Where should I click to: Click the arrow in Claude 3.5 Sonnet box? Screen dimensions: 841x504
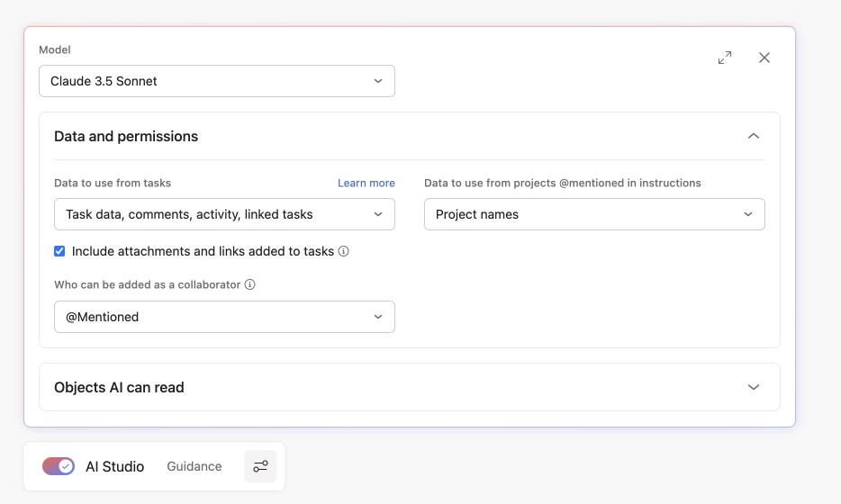coord(378,81)
